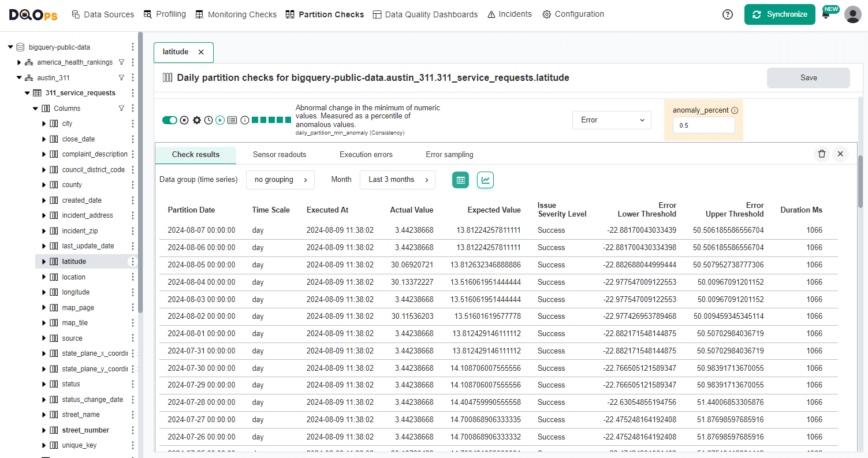
Task: Collapse the 311_service_requests table node
Action: (27, 93)
